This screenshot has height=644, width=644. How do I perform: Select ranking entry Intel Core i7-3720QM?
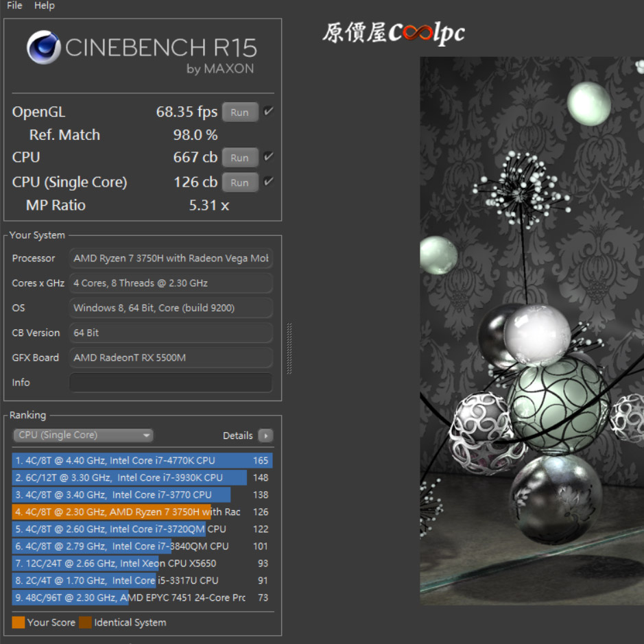142,529
